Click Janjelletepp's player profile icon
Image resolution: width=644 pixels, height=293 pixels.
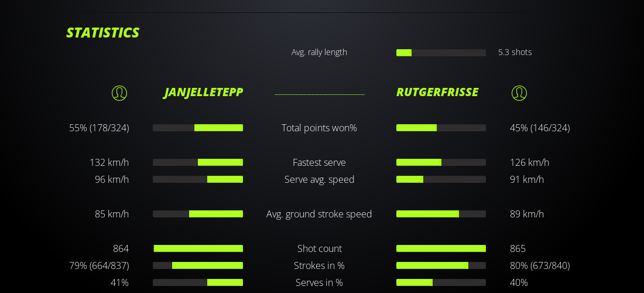(x=119, y=93)
